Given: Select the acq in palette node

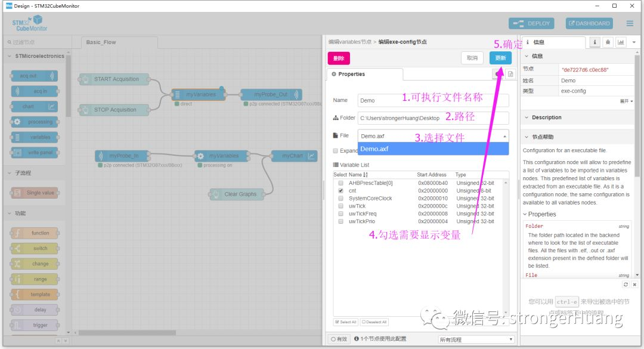Looking at the screenshot, I should click(x=34, y=91).
